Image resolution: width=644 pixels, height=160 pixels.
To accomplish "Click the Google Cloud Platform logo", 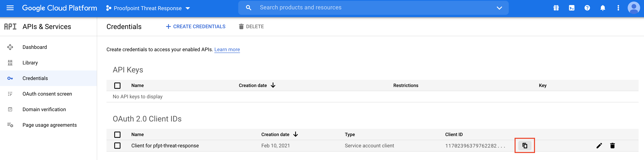I will pos(59,8).
